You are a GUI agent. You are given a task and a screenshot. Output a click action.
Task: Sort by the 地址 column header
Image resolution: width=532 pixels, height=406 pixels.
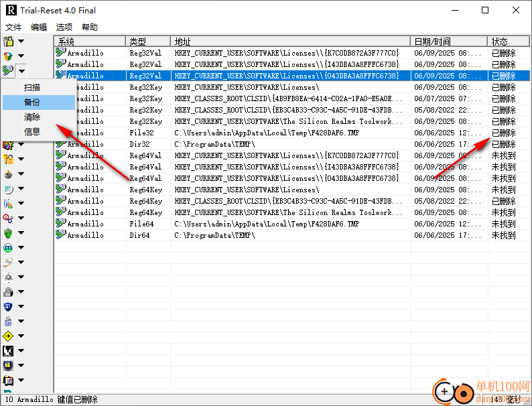291,42
